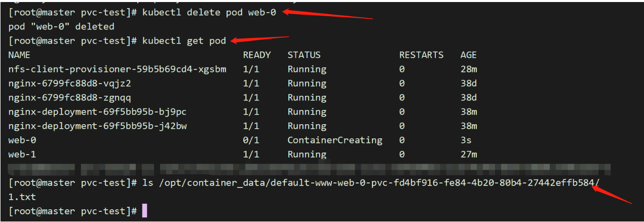The image size is (644, 222).
Task: Click the AGE column header
Action: click(x=468, y=55)
